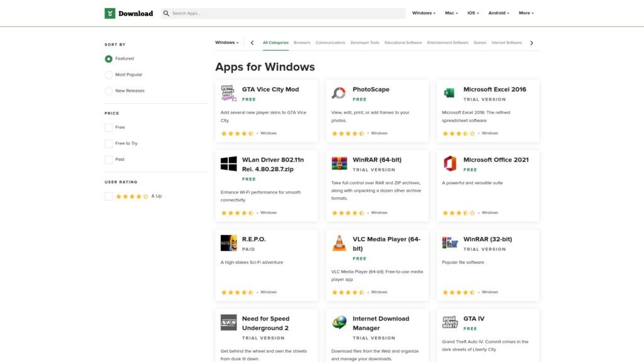The width and height of the screenshot is (644, 362).
Task: Switch to the All Categories tab
Action: point(275,43)
